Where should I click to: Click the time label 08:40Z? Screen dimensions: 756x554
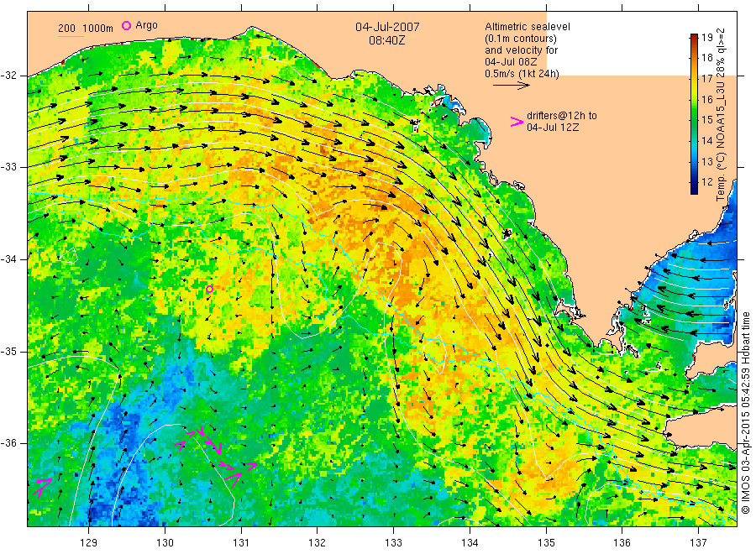click(x=386, y=40)
